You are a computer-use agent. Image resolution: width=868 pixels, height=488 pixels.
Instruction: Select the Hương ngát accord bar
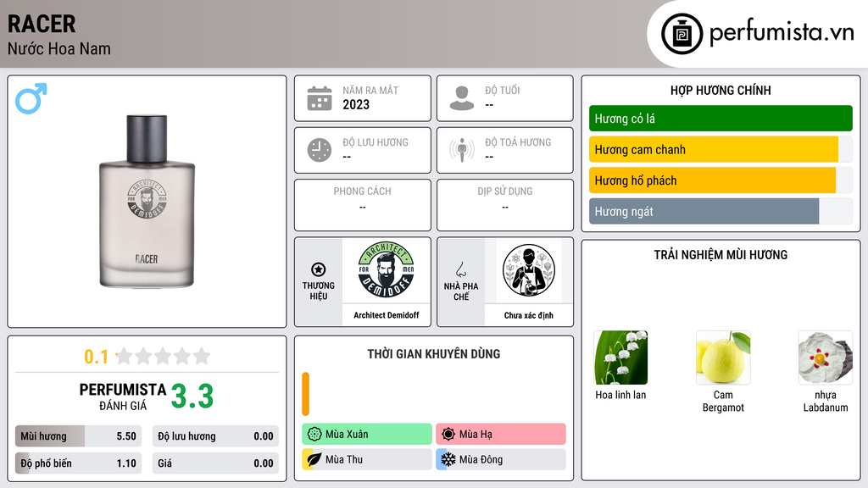point(721,211)
